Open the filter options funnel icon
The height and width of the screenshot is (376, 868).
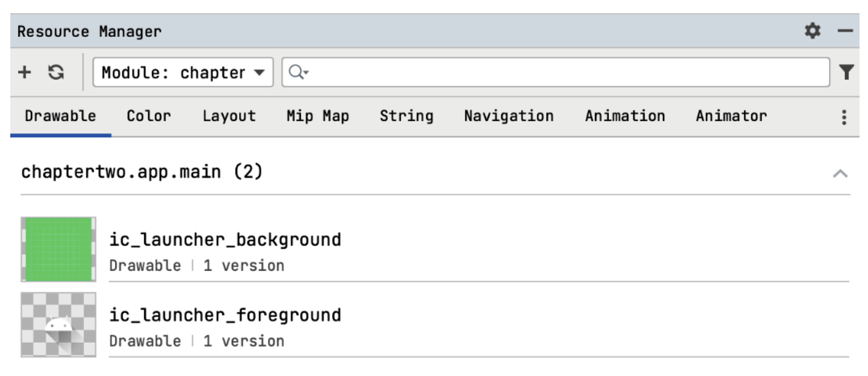tap(846, 73)
